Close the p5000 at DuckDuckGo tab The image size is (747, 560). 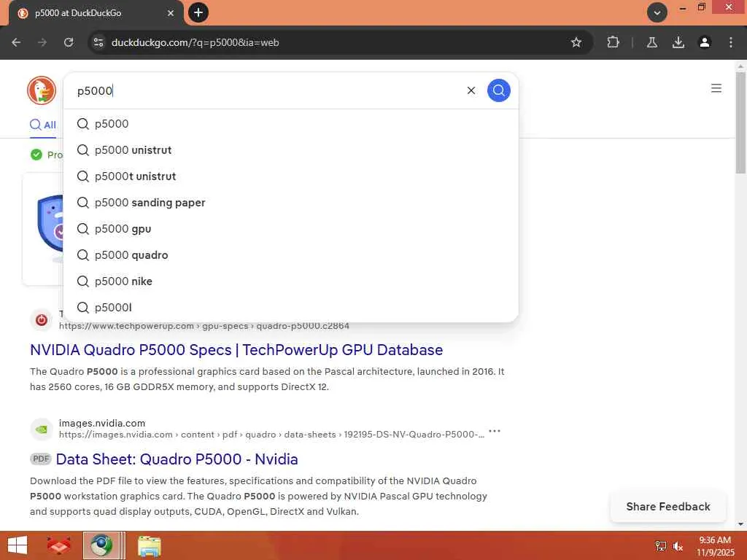point(171,13)
